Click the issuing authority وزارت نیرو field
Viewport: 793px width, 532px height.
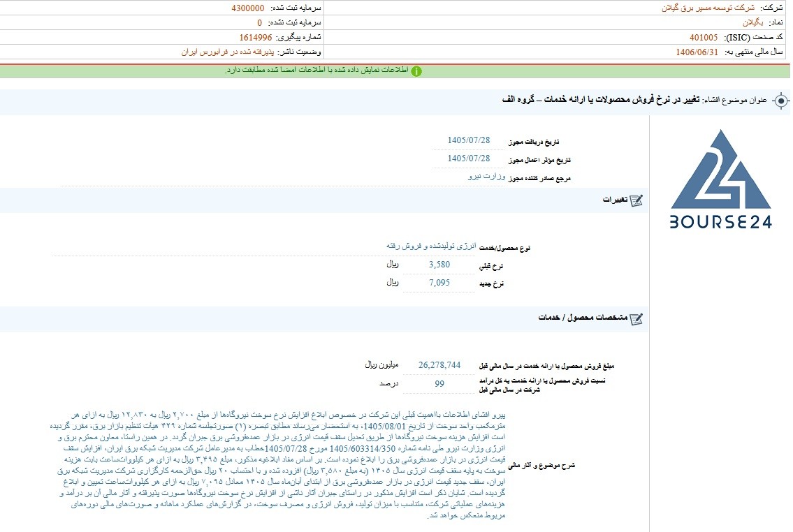(x=486, y=177)
